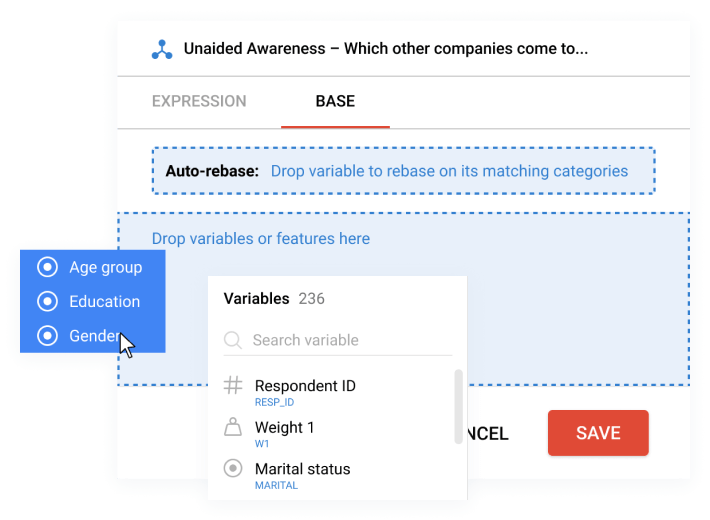
Task: Switch to the EXPRESSION tab
Action: pos(199,101)
